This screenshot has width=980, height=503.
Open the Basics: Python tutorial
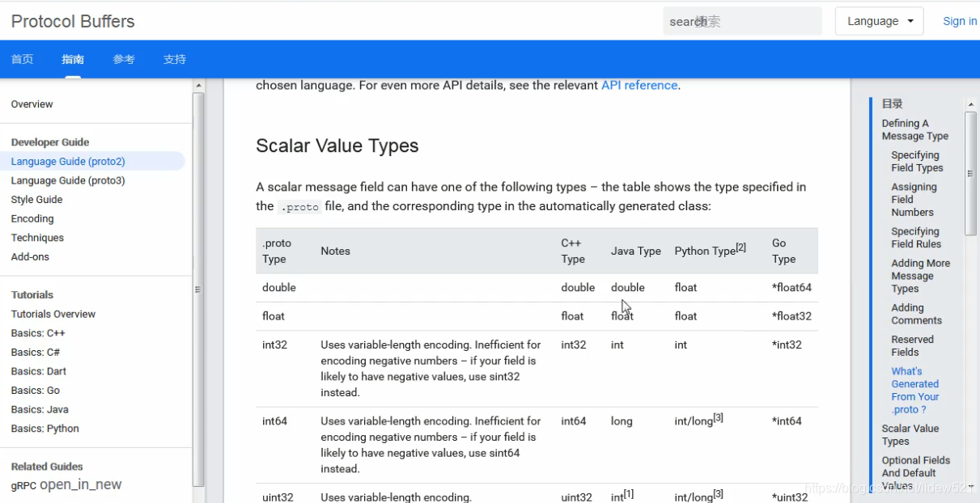click(45, 429)
